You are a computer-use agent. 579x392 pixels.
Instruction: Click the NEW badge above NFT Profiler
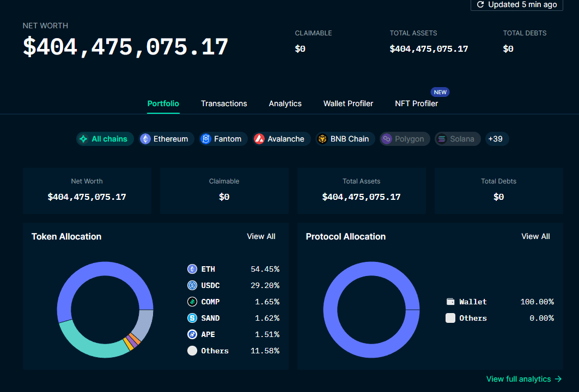440,92
